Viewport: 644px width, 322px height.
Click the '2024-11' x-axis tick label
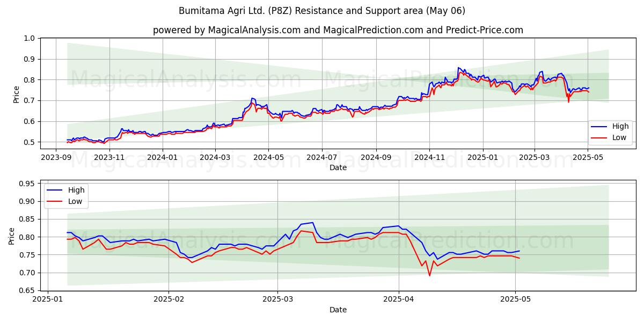[428, 158]
